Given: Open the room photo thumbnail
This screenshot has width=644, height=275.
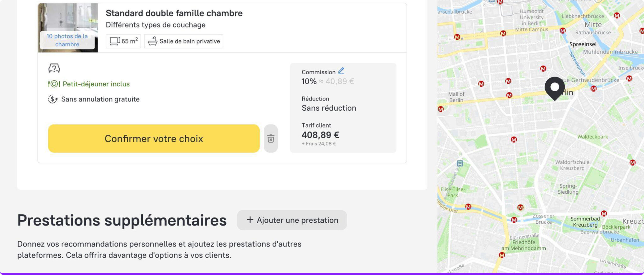Looking at the screenshot, I should coord(68,18).
